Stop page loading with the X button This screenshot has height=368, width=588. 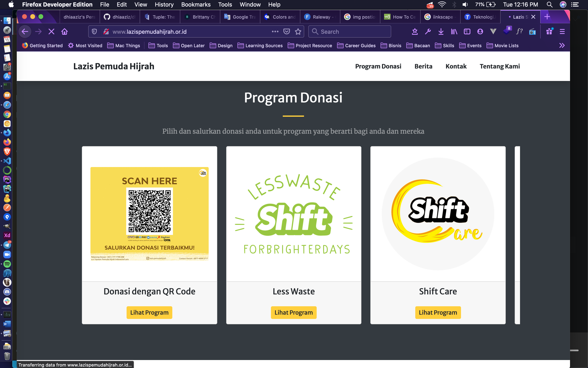(51, 32)
